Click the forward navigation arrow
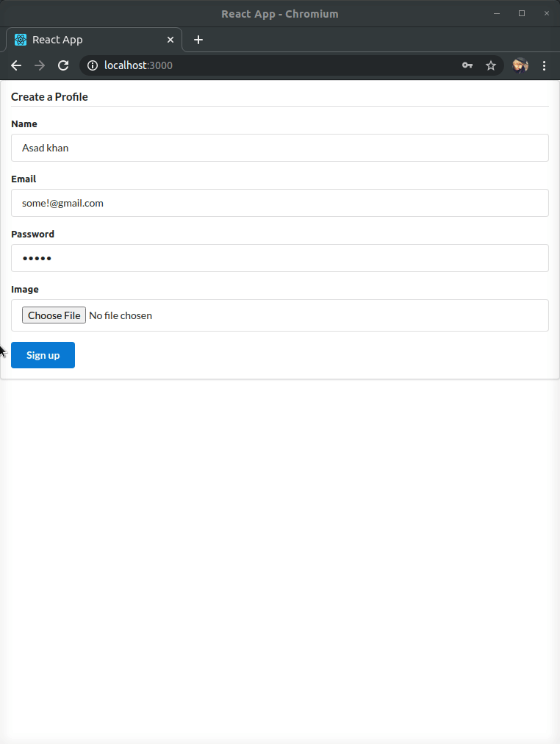This screenshot has height=744, width=560. (x=40, y=65)
